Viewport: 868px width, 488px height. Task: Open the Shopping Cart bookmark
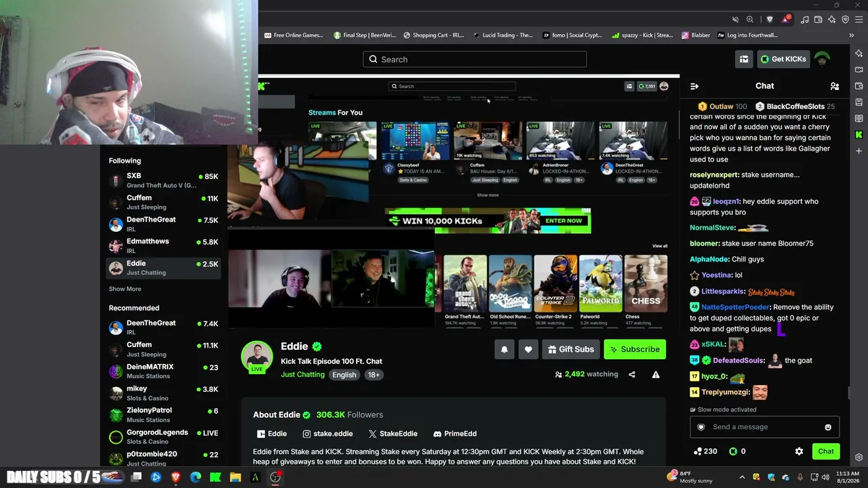coord(434,35)
